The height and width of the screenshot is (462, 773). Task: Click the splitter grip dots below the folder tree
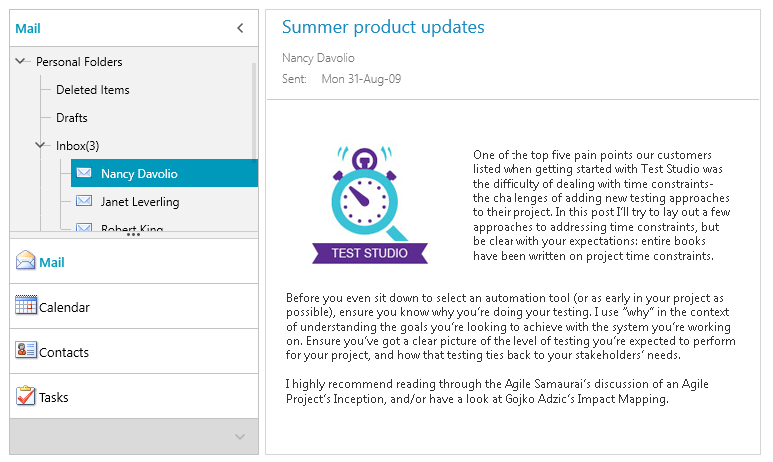click(x=133, y=234)
